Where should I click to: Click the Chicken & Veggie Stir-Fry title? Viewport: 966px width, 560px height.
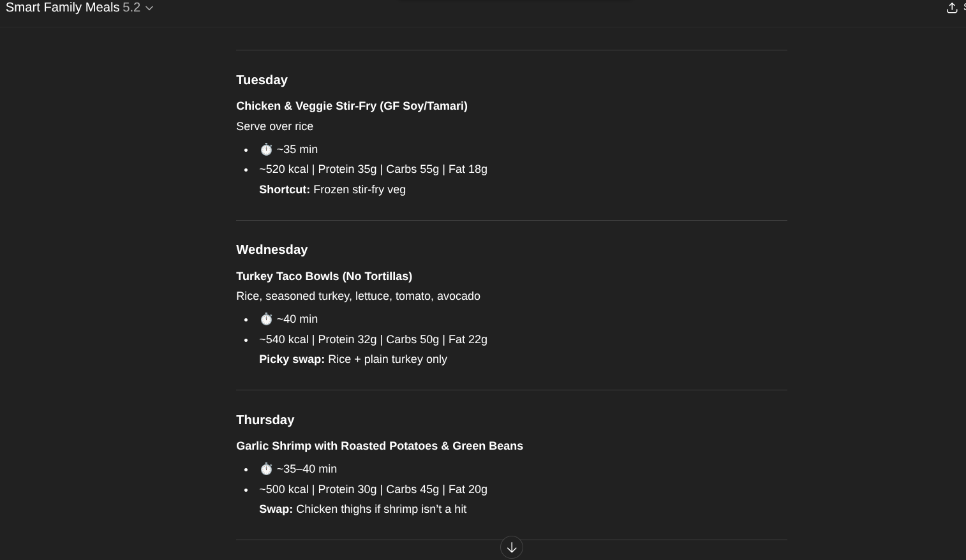click(x=352, y=106)
